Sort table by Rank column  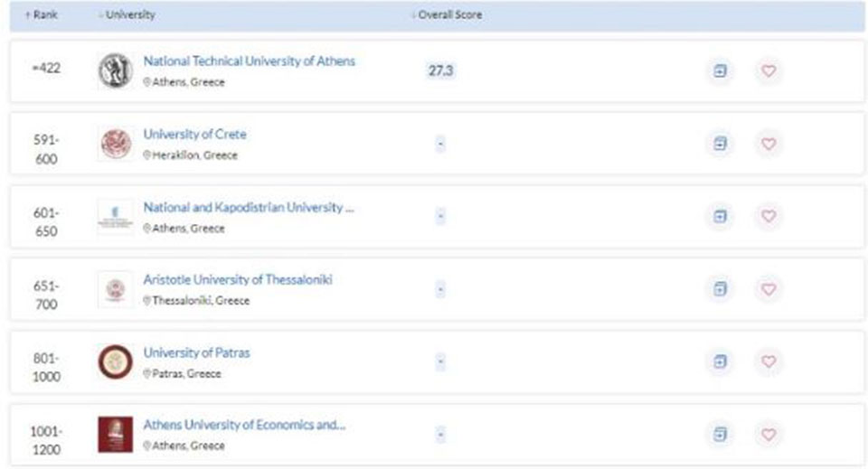click(42, 15)
